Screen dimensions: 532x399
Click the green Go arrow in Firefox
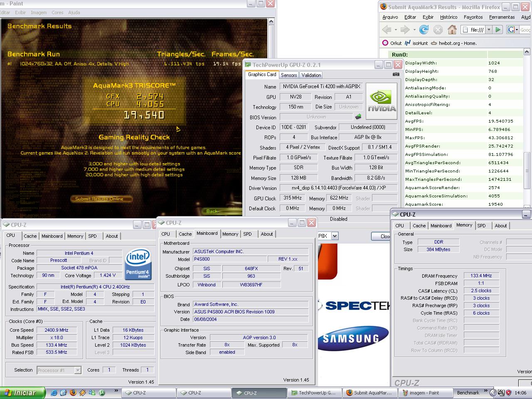[498, 30]
